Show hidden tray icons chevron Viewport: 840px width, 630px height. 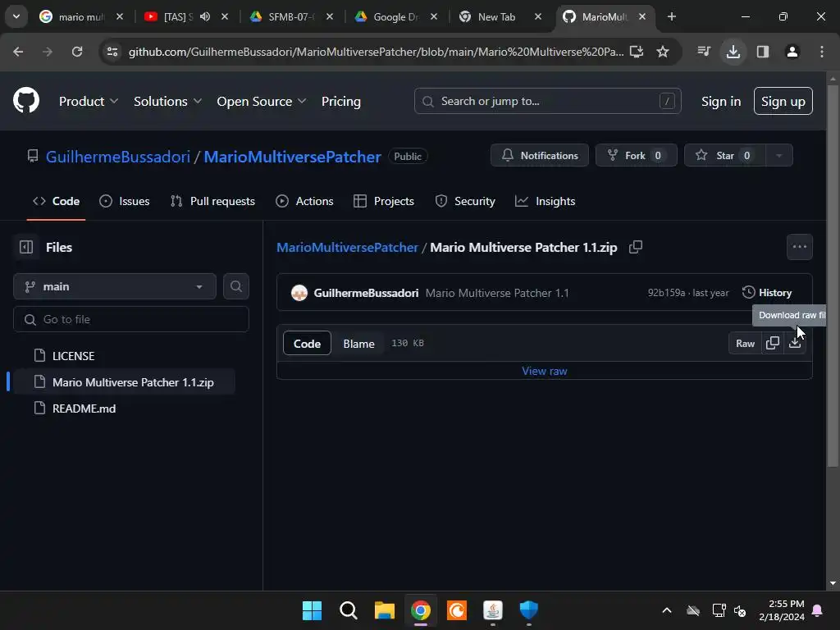tap(667, 610)
